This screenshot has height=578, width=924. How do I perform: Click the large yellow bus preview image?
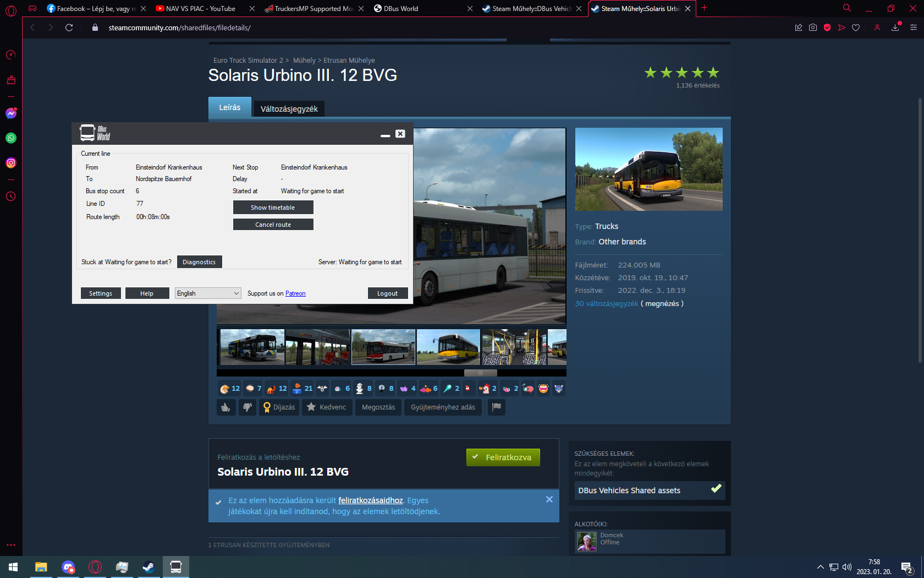pos(649,170)
